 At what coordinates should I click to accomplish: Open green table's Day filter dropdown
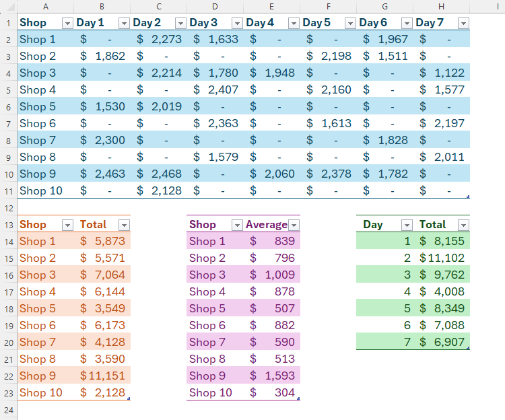tap(407, 225)
